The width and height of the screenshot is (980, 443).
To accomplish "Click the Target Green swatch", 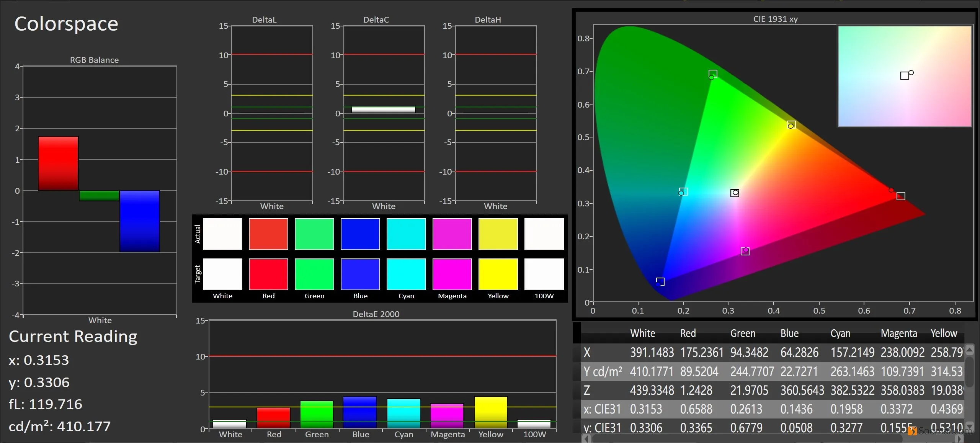I will tap(314, 274).
